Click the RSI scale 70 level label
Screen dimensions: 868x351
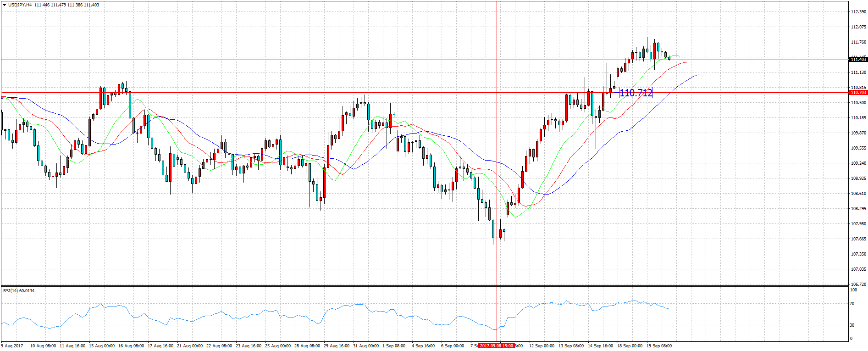coord(852,304)
